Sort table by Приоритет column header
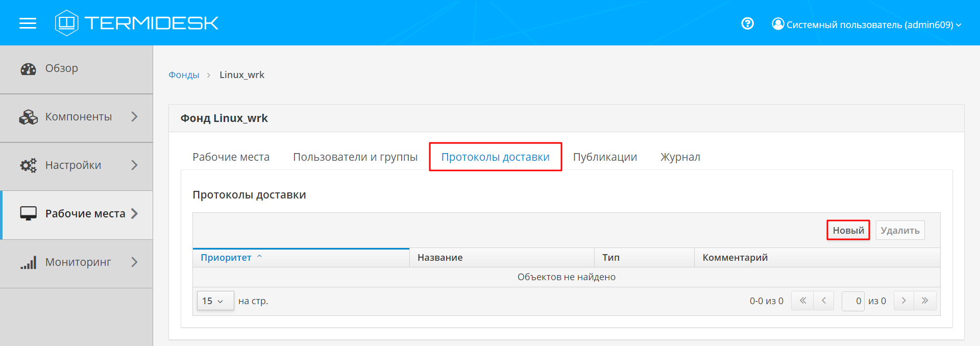 226,258
